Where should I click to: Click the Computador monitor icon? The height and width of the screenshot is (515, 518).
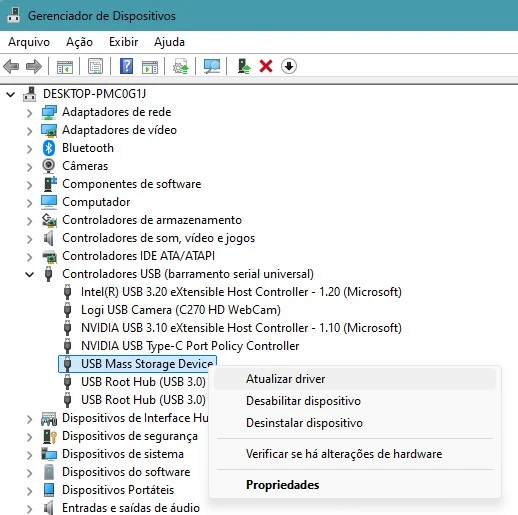coord(49,202)
